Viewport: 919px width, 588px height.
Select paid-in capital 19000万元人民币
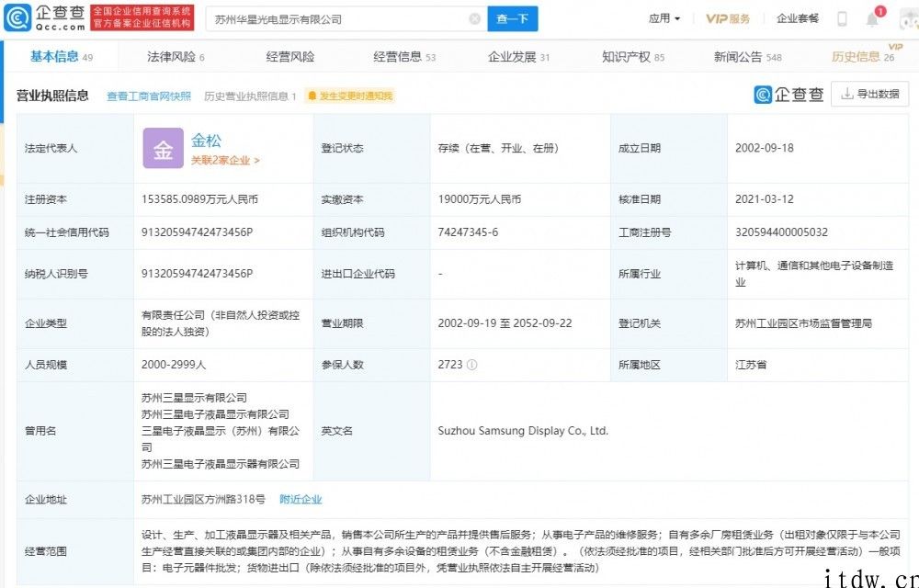[480, 199]
